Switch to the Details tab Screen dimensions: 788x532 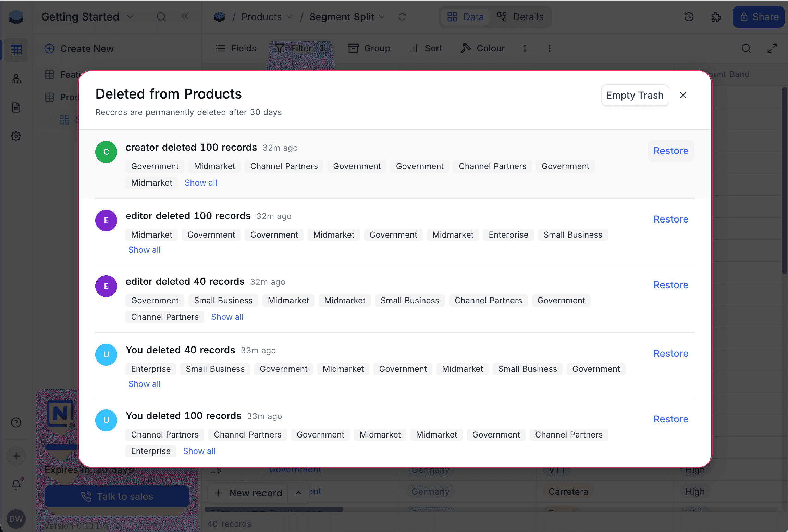click(520, 16)
